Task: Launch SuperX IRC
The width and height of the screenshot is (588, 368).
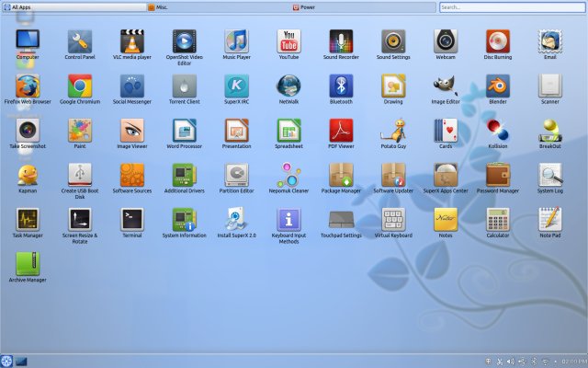Action: (x=236, y=86)
